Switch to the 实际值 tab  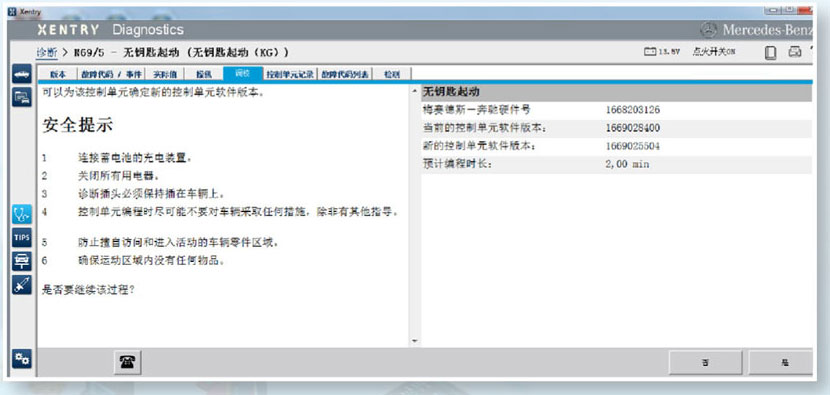(165, 75)
